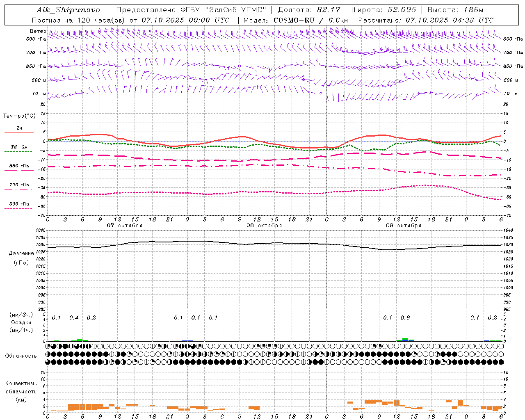
Task: Click the Конвективн. label
Action: [21, 383]
